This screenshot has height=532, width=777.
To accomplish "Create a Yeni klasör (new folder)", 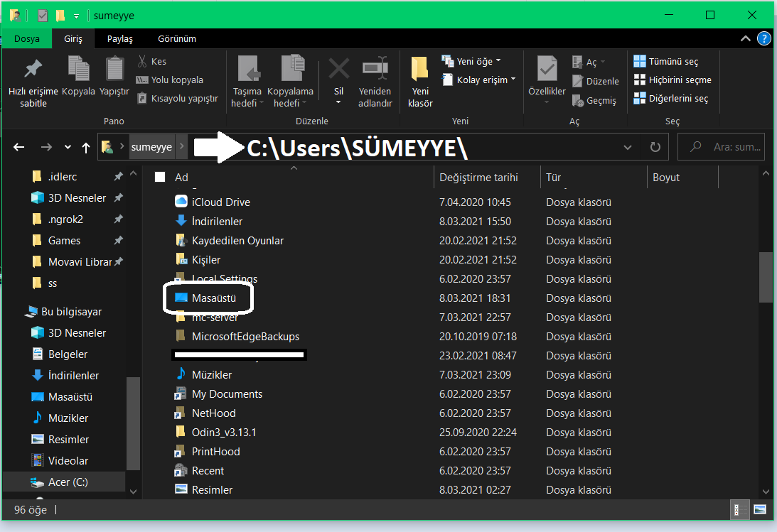I will [419, 78].
